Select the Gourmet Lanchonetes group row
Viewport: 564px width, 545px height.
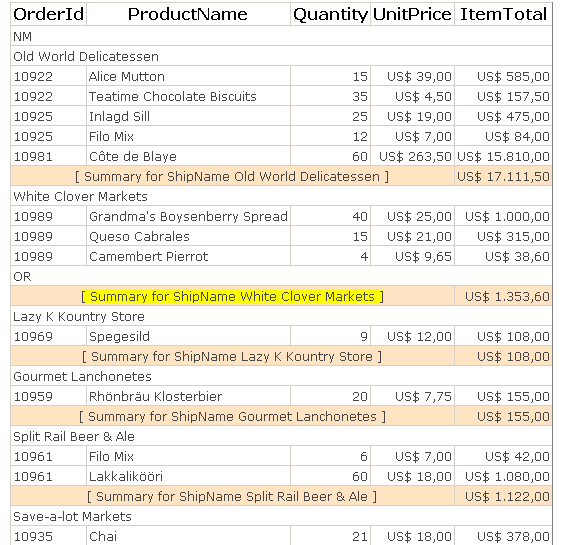pos(282,376)
